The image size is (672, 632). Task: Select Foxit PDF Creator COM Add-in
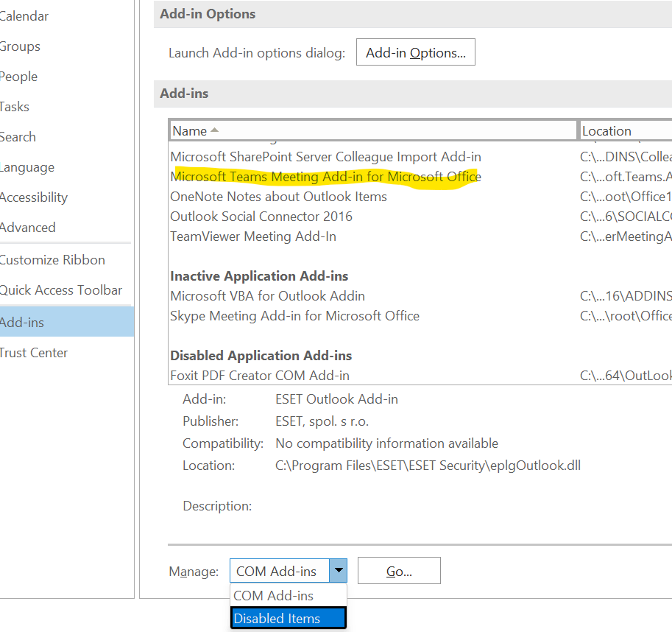(260, 376)
